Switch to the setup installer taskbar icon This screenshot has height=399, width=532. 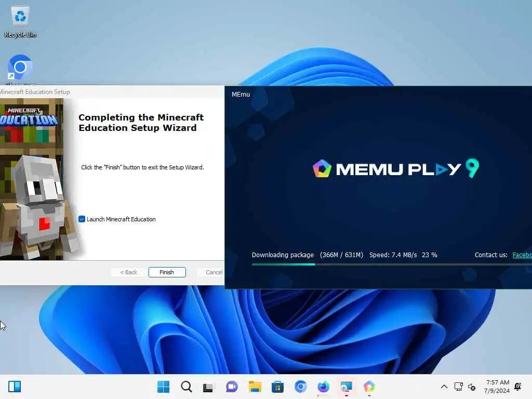[346, 387]
